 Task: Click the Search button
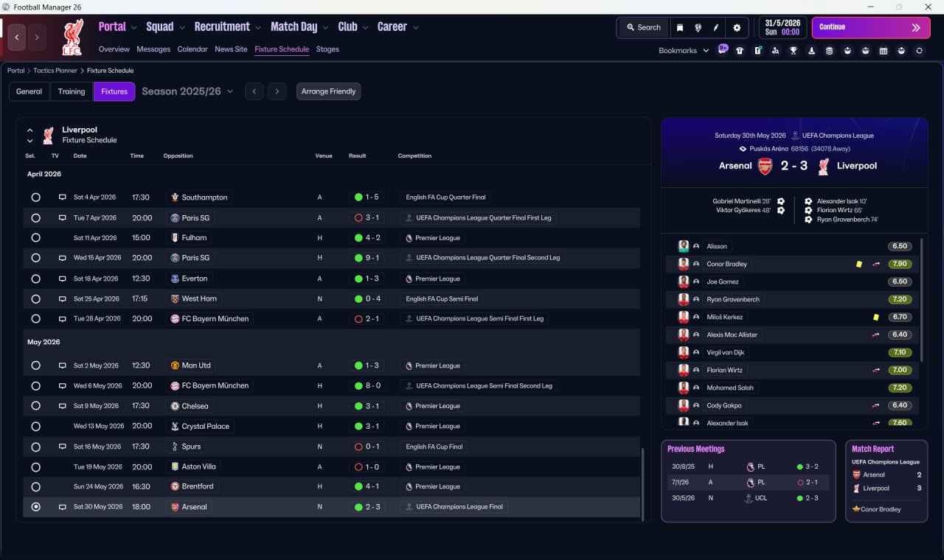click(643, 27)
